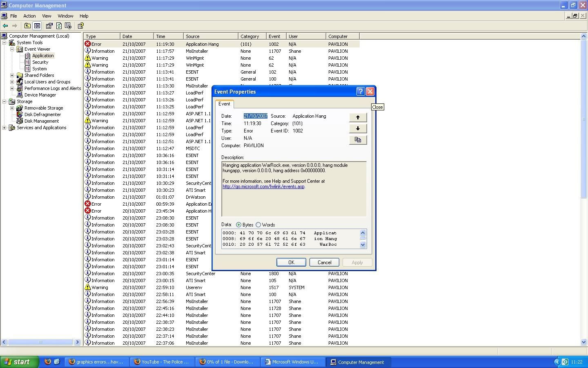Collapse the Storage tree node
This screenshot has height=368, width=588.
click(4, 101)
